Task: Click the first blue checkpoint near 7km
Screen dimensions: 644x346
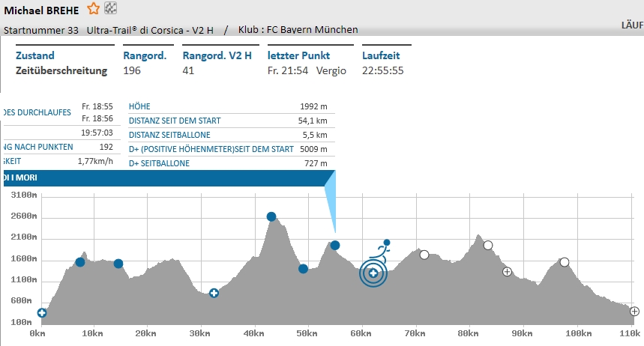Action: 80,262
